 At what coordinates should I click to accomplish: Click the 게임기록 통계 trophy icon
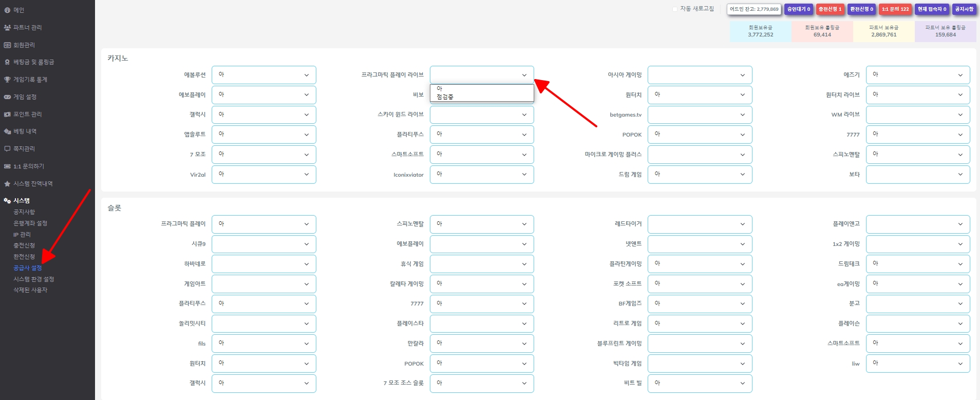pyautogui.click(x=7, y=80)
